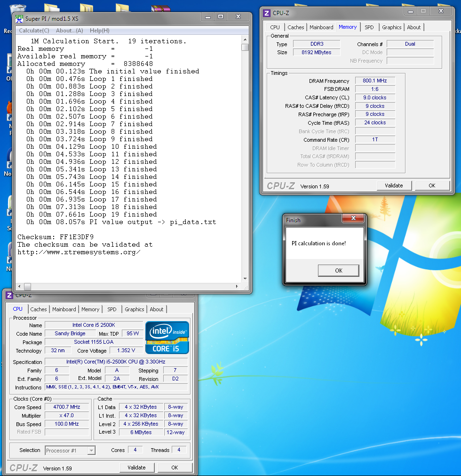461x476 pixels.
Task: Click the Multiplier value x 47.0
Action: (67, 416)
